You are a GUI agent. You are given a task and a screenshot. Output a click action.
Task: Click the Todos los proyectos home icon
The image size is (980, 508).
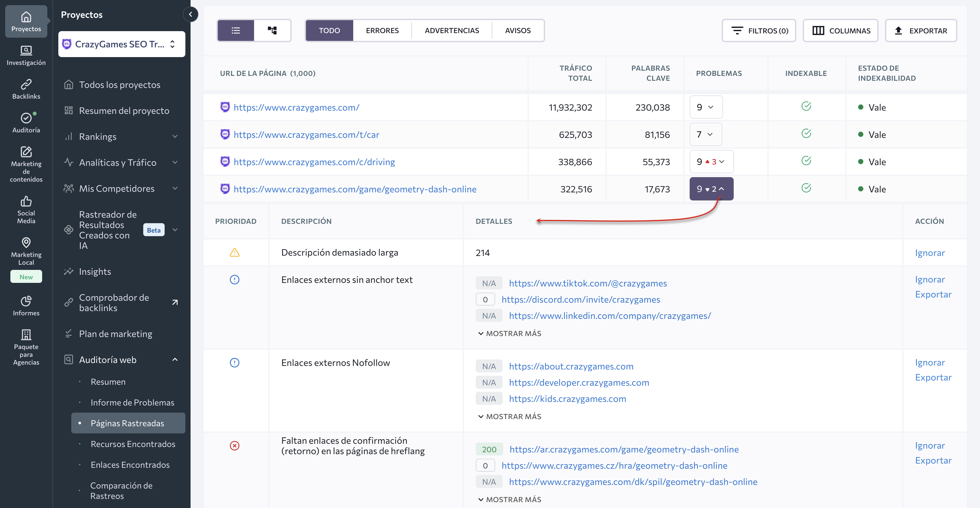[68, 85]
